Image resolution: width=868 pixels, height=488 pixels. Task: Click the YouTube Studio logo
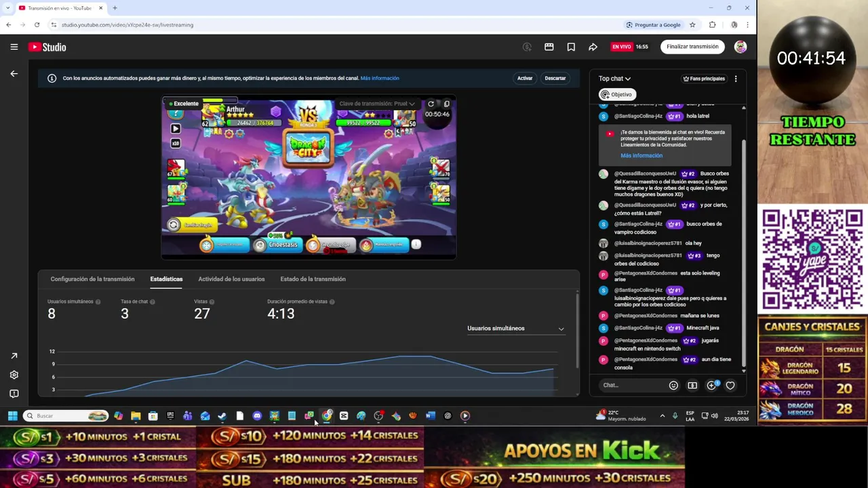click(47, 47)
